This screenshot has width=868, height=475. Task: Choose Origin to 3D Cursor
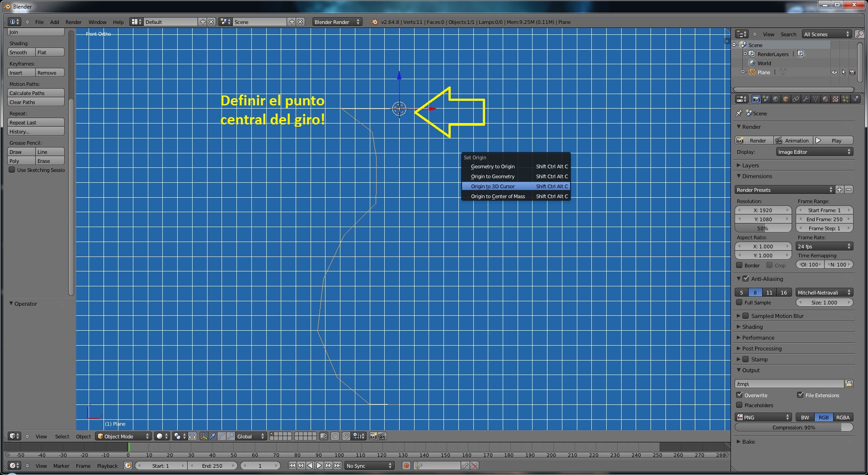click(x=516, y=186)
